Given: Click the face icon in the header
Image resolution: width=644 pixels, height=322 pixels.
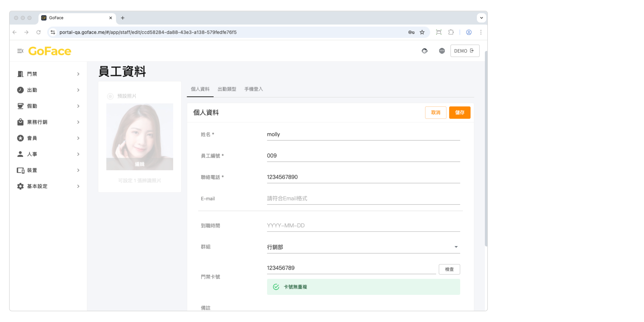Looking at the screenshot, I should [425, 51].
